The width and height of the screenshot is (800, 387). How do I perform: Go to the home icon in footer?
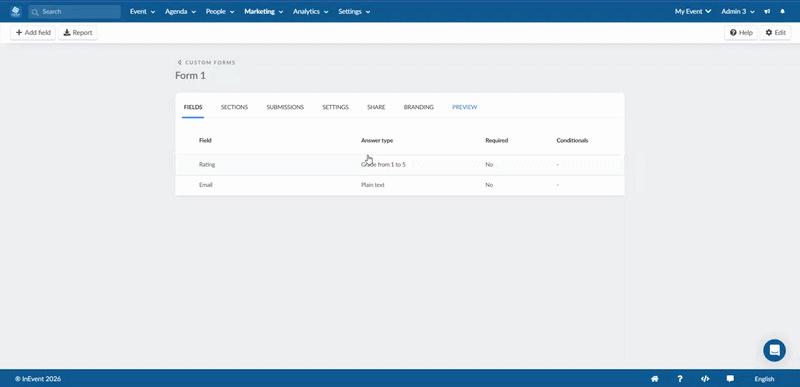point(655,379)
